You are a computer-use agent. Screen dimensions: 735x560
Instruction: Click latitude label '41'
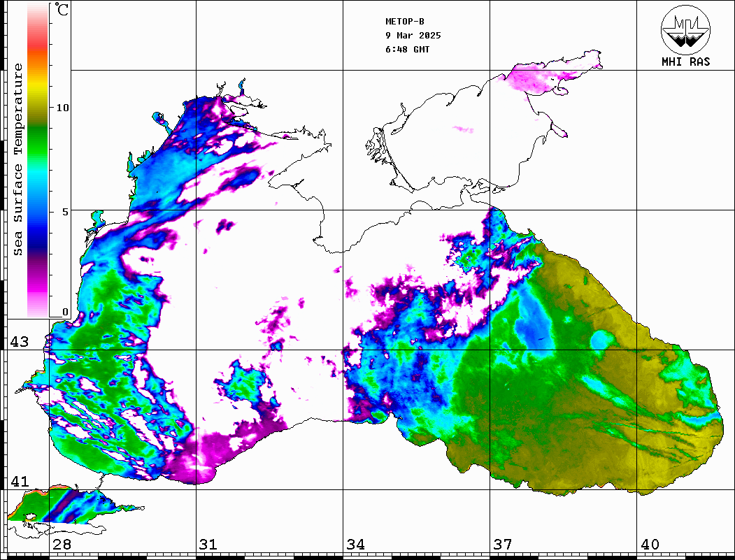click(20, 481)
